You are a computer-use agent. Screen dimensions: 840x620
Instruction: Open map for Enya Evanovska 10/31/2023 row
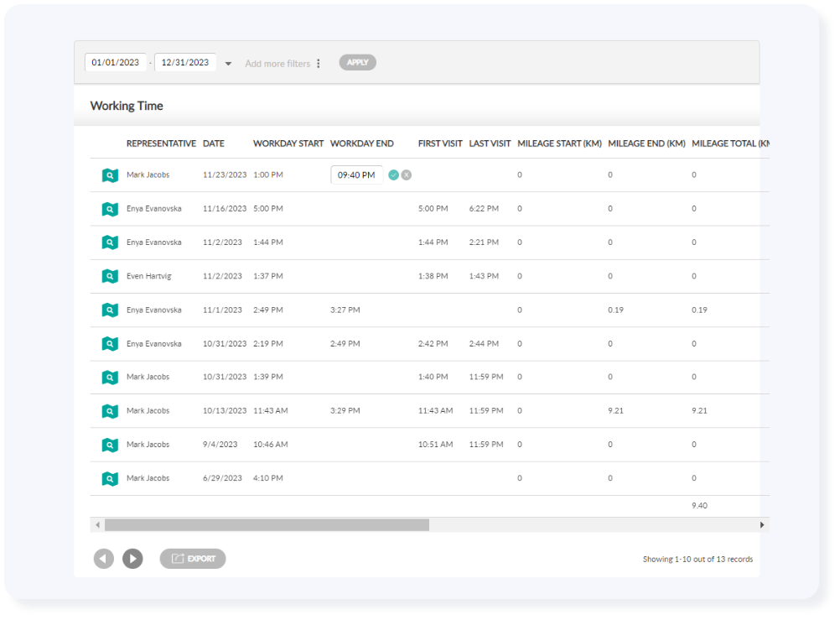point(110,344)
